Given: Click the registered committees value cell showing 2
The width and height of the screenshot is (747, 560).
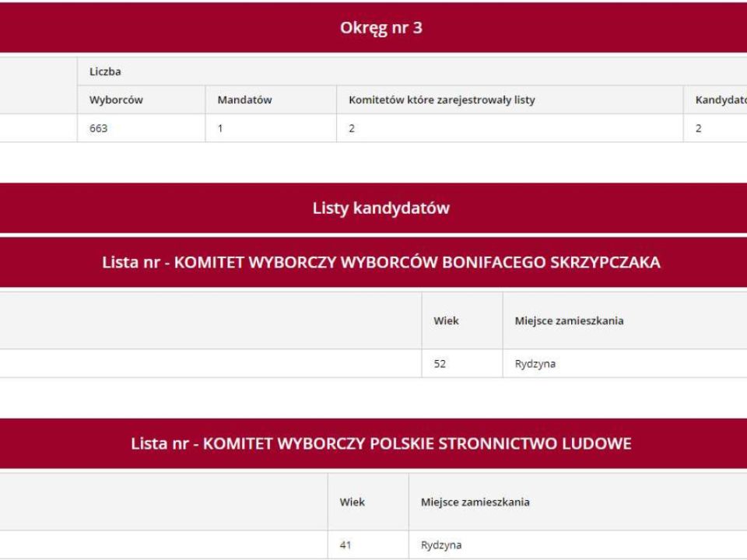Looking at the screenshot, I should pos(352,128).
